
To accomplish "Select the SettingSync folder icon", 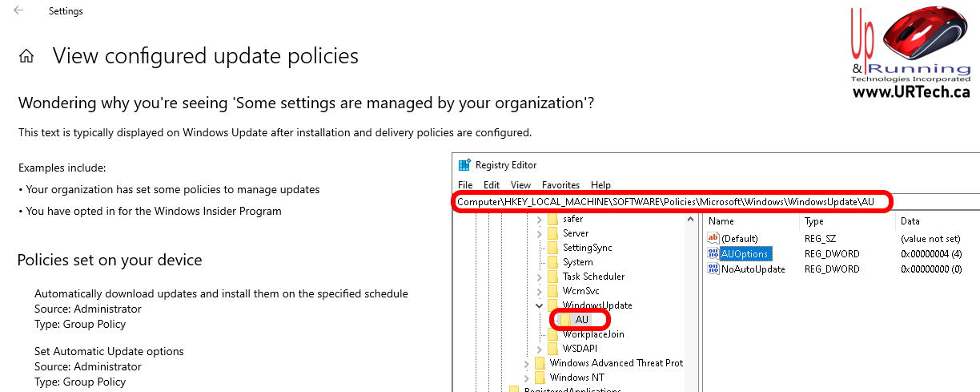I will click(553, 248).
